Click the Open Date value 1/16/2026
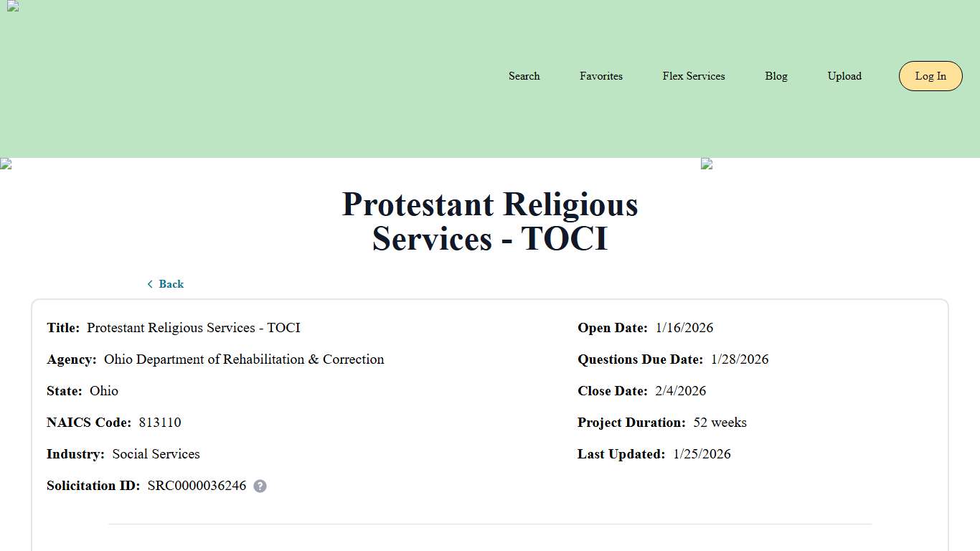Viewport: 980px width, 551px height. point(684,328)
